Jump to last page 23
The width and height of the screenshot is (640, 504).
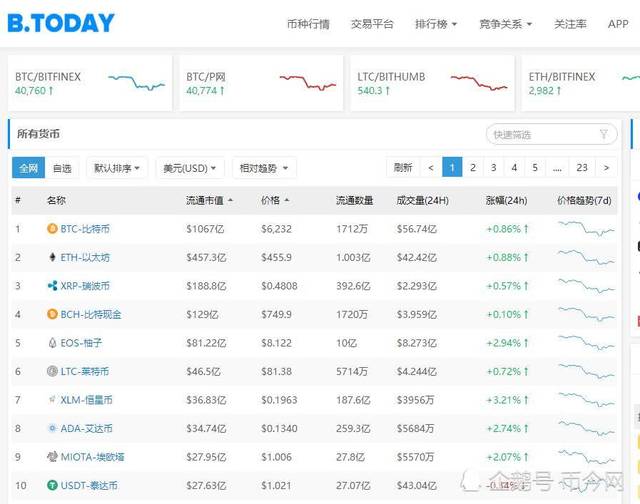pos(582,167)
